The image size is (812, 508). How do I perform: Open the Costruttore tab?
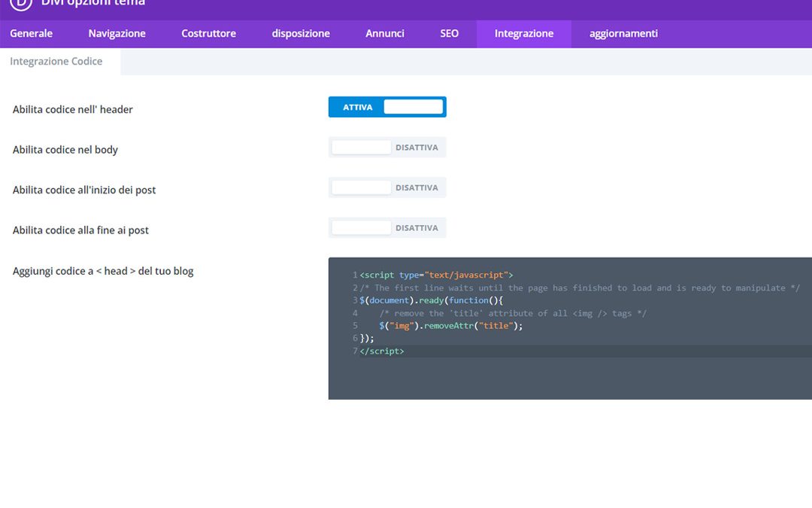(209, 34)
